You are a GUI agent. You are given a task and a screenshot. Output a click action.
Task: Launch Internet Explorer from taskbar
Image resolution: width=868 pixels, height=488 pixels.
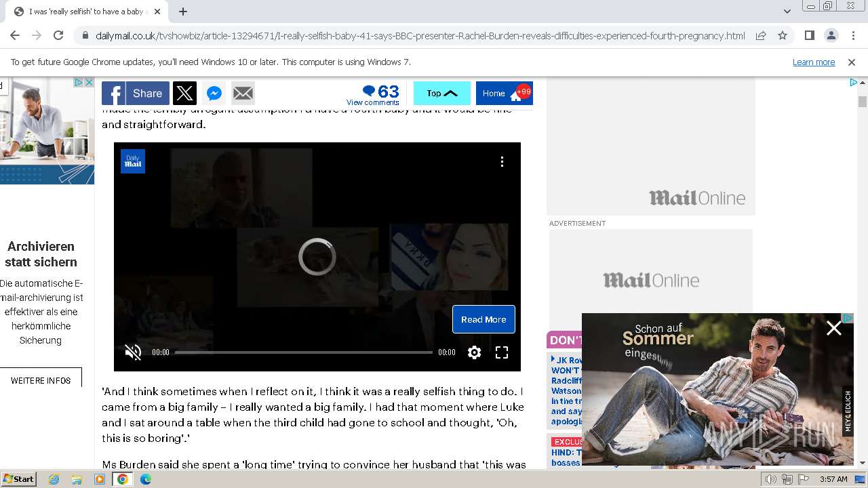pos(54,479)
